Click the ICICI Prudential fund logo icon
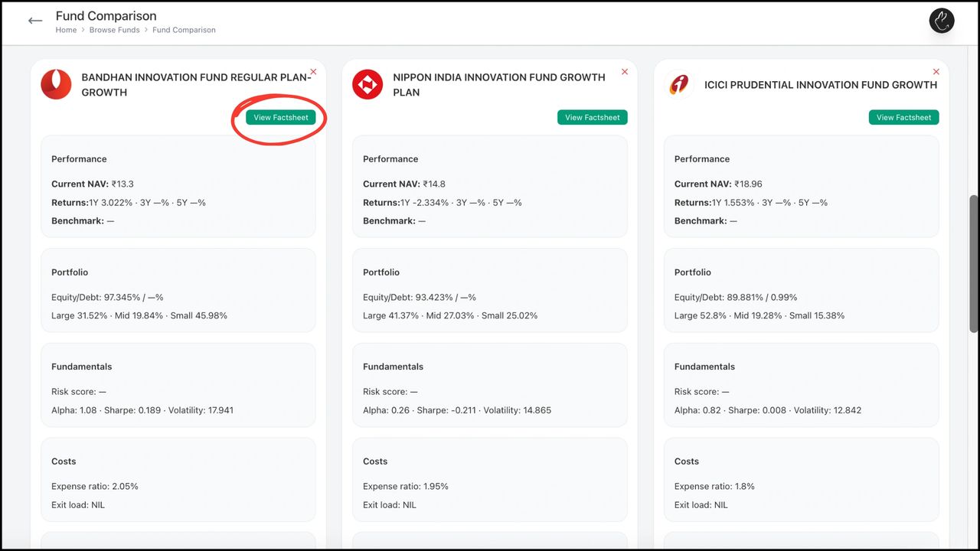Viewport: 980px width, 551px height. pyautogui.click(x=678, y=85)
